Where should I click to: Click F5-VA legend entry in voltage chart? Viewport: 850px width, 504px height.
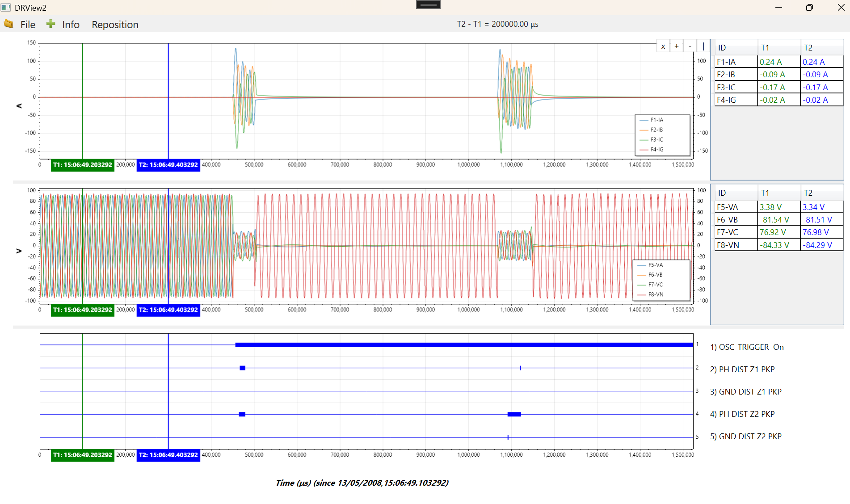click(x=650, y=265)
